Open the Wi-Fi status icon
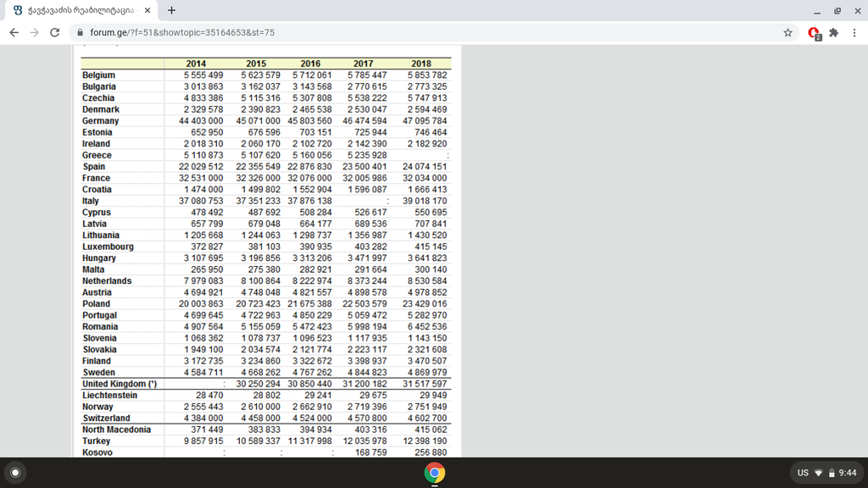868x488 pixels. click(819, 473)
